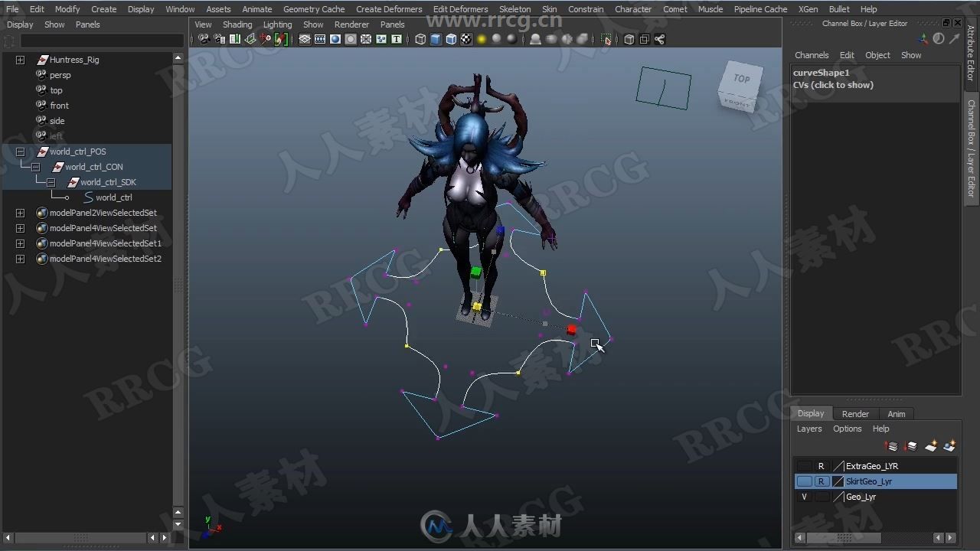Click the color swatch of ExtraGeo_LYR layer
Viewport: 980px width, 551px height.
pos(838,466)
